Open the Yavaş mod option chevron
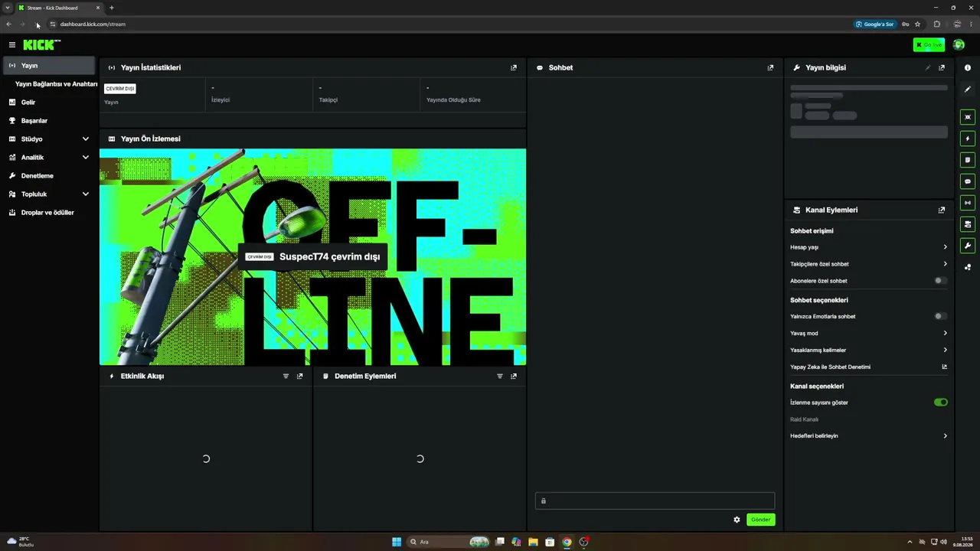Screen dimensions: 980x551 [945, 333]
